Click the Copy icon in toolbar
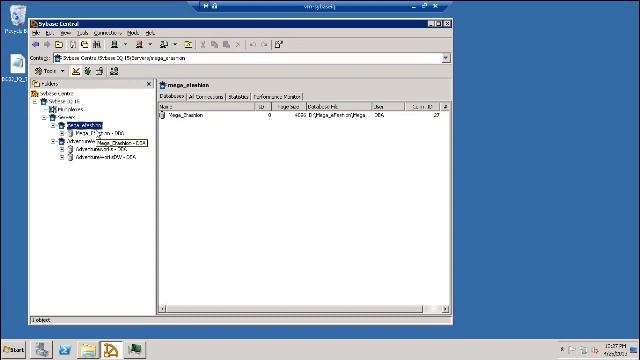 (214, 44)
